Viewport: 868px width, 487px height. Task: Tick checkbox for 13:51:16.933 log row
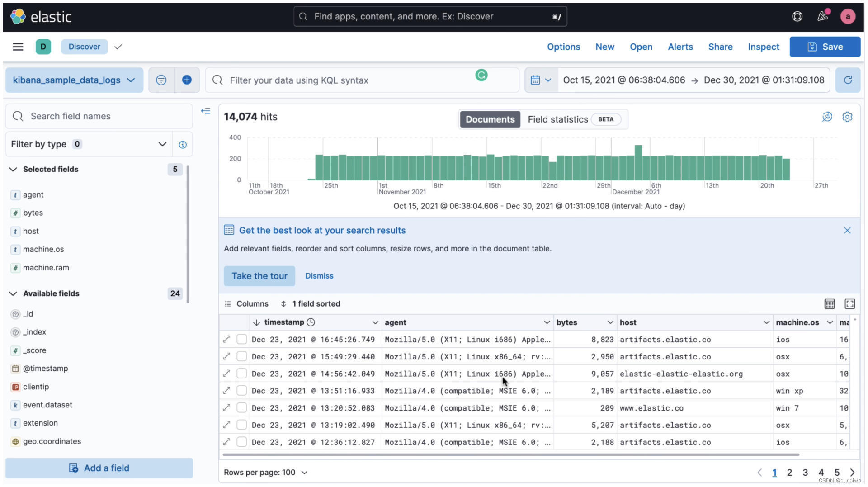coord(242,391)
